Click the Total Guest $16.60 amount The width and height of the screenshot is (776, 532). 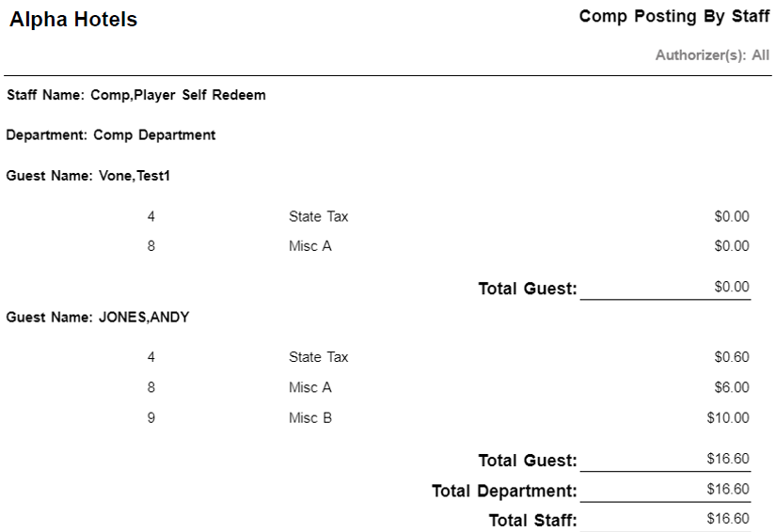click(728, 459)
